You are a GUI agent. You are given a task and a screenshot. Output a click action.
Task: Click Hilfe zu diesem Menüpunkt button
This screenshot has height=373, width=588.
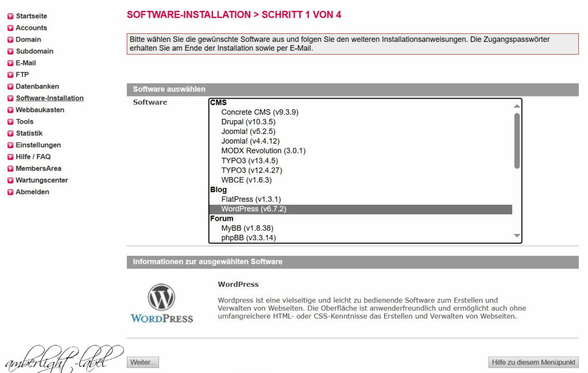click(x=533, y=362)
